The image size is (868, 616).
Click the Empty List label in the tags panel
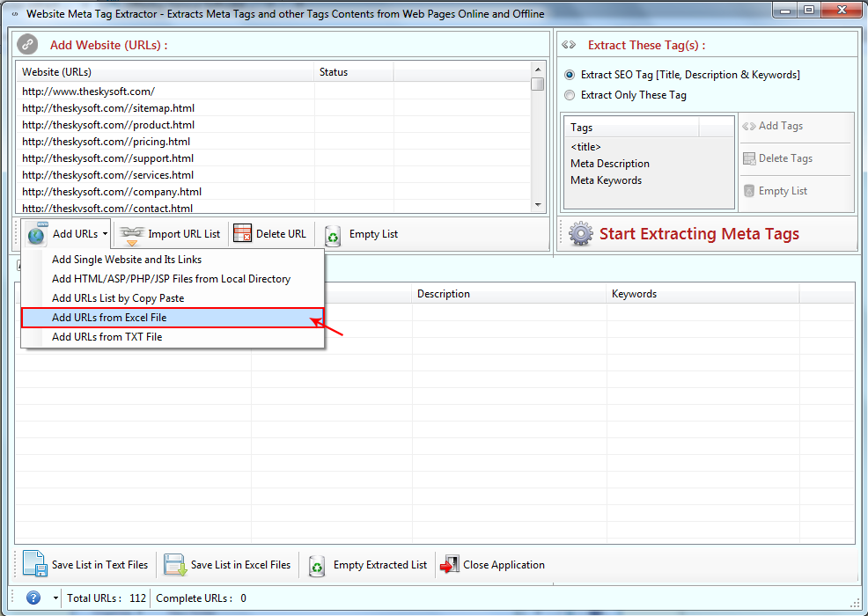(x=783, y=191)
